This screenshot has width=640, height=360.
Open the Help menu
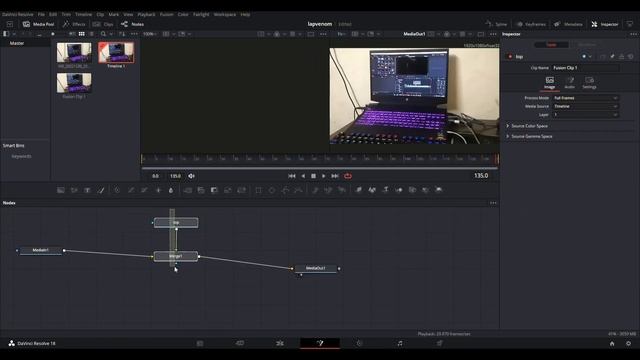coord(245,14)
